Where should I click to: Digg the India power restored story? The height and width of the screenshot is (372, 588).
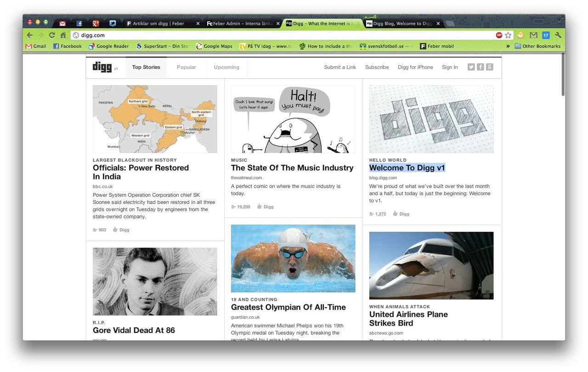pos(121,230)
